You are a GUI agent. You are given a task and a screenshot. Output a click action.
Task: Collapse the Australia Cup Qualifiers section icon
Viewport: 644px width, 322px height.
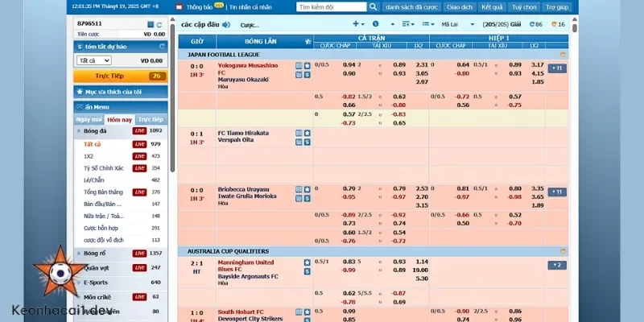pyautogui.click(x=563, y=251)
